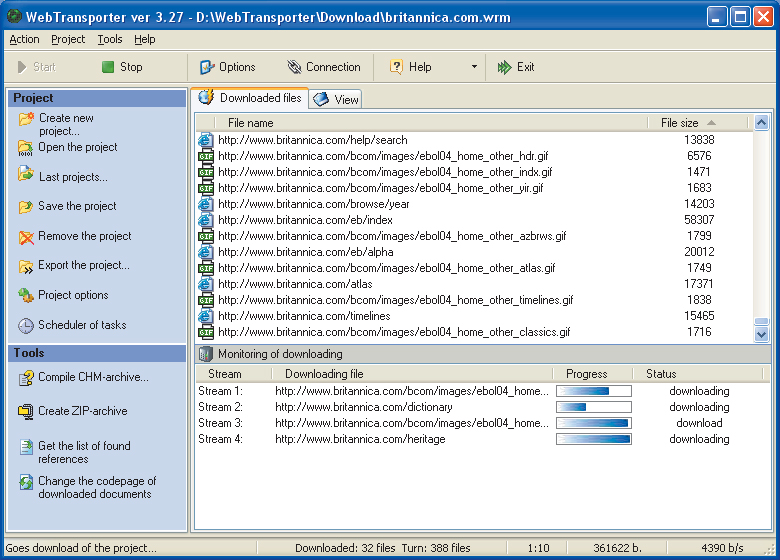This screenshot has height=560, width=780.
Task: Click the file size value 58307
Action: pyautogui.click(x=699, y=220)
